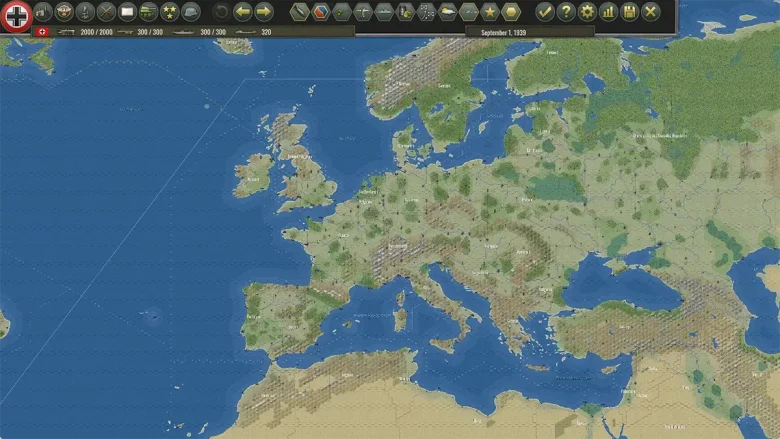Click the German cross faction emblem
This screenshot has width=780, height=439.
tap(17, 16)
